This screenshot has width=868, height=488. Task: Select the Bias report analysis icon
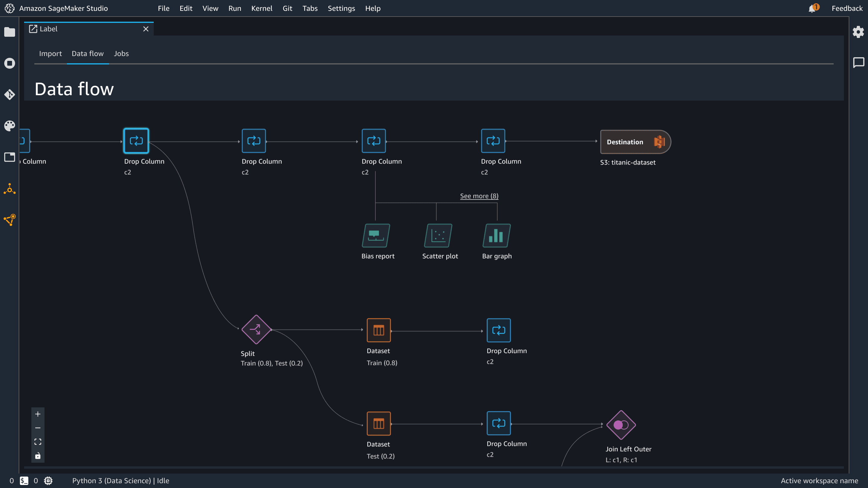coord(376,235)
